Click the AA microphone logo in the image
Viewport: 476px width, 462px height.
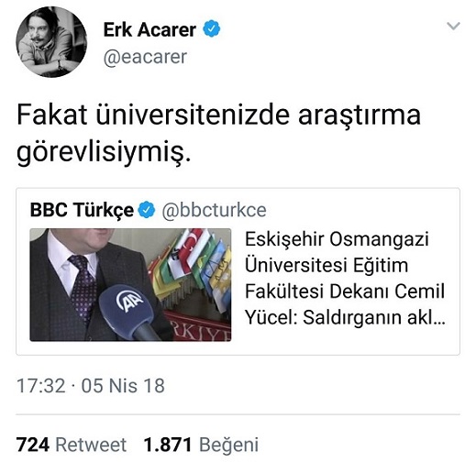tap(129, 301)
